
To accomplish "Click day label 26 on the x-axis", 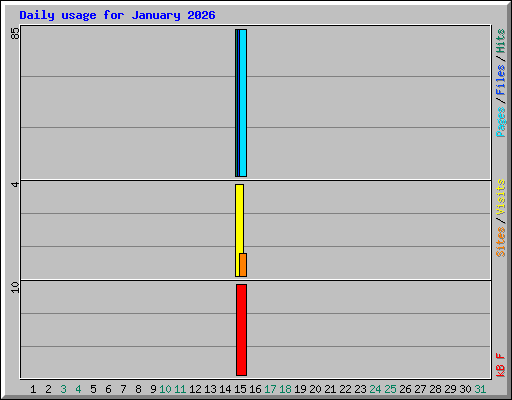I will [x=405, y=389].
